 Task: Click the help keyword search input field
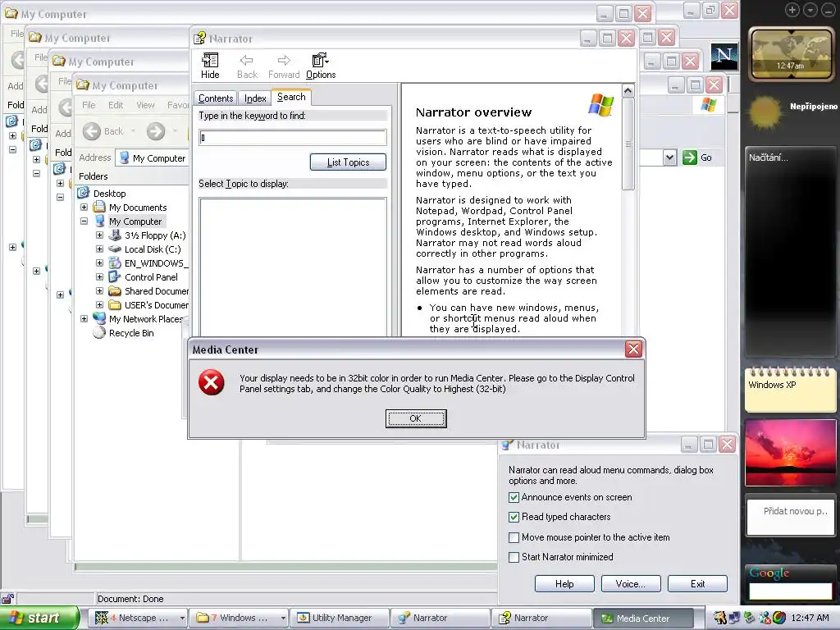293,138
